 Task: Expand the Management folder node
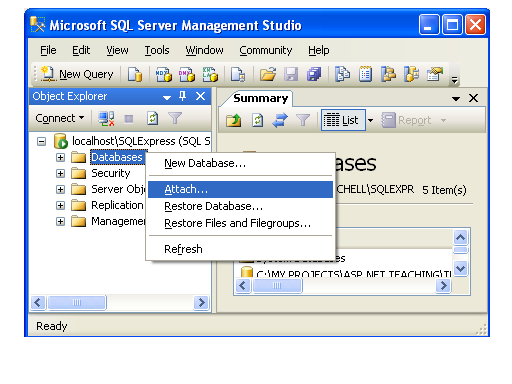point(60,221)
